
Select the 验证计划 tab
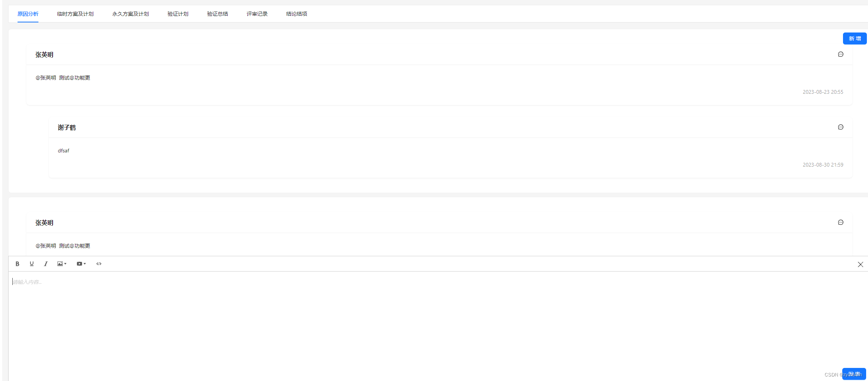pos(178,14)
